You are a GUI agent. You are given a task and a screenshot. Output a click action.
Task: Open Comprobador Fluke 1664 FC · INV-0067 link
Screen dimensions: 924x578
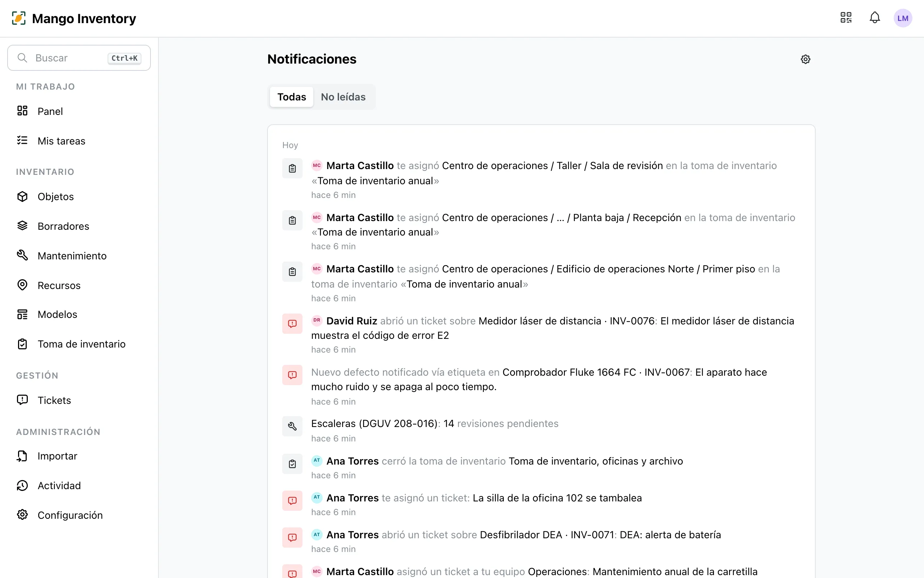click(x=596, y=372)
